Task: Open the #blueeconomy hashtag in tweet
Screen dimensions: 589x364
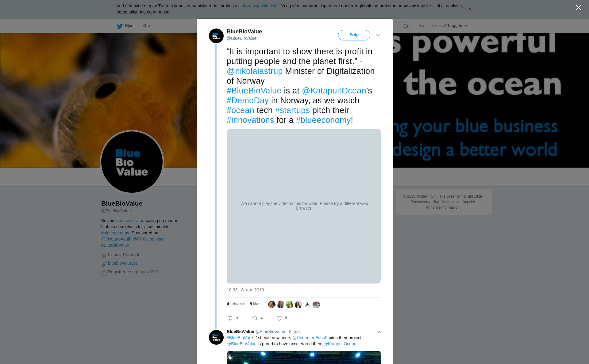Action: click(x=323, y=120)
